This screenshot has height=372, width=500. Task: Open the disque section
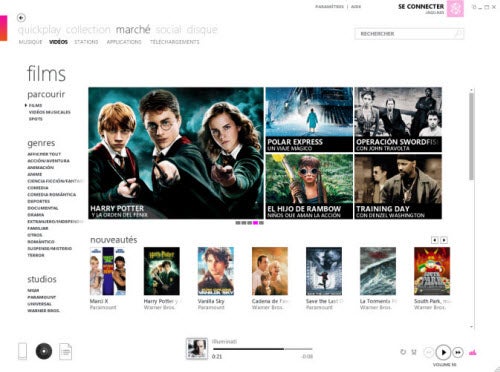(x=202, y=30)
